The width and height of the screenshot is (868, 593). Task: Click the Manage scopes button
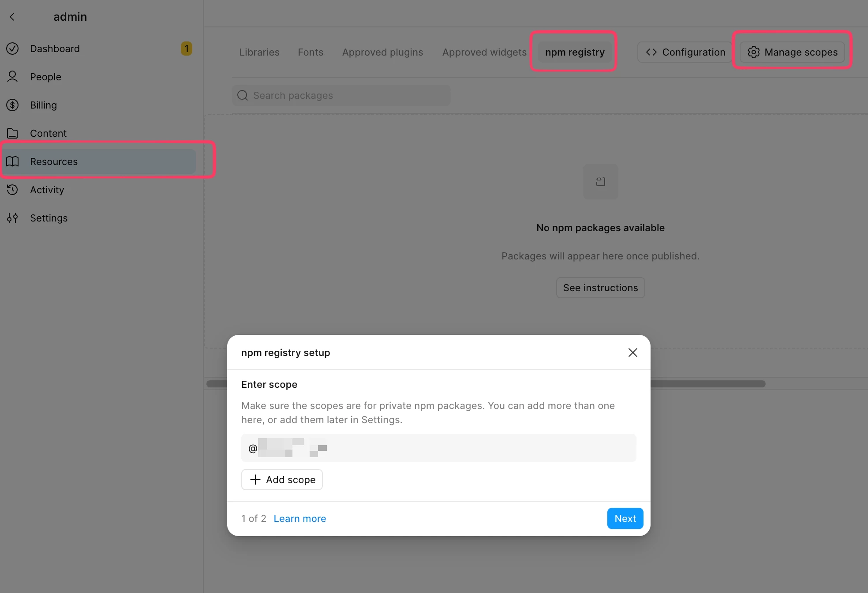[x=793, y=52]
